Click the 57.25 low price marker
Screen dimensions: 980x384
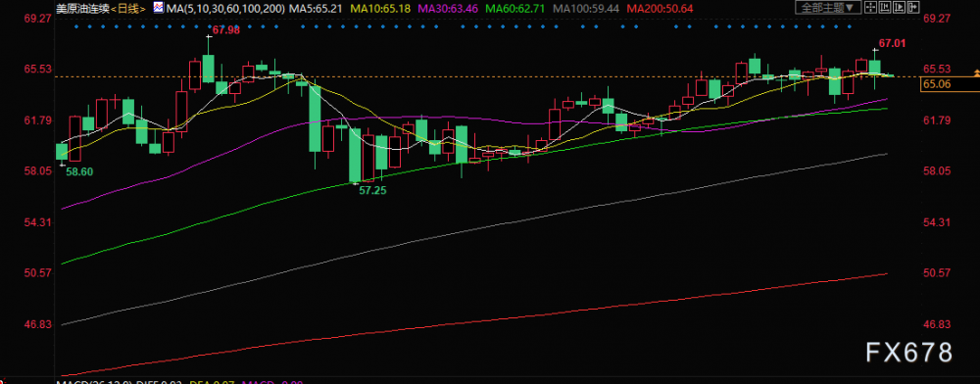(372, 190)
